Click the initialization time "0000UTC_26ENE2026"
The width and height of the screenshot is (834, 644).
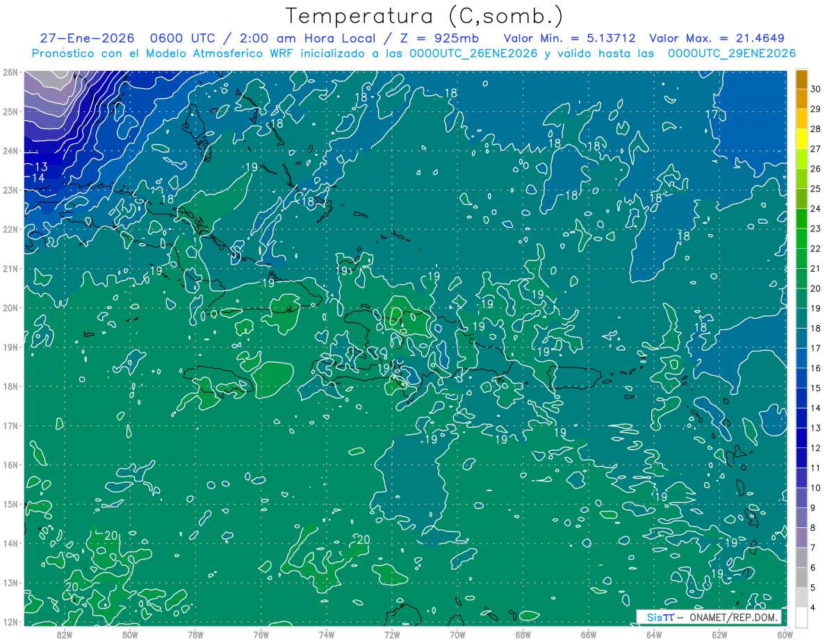click(x=473, y=53)
